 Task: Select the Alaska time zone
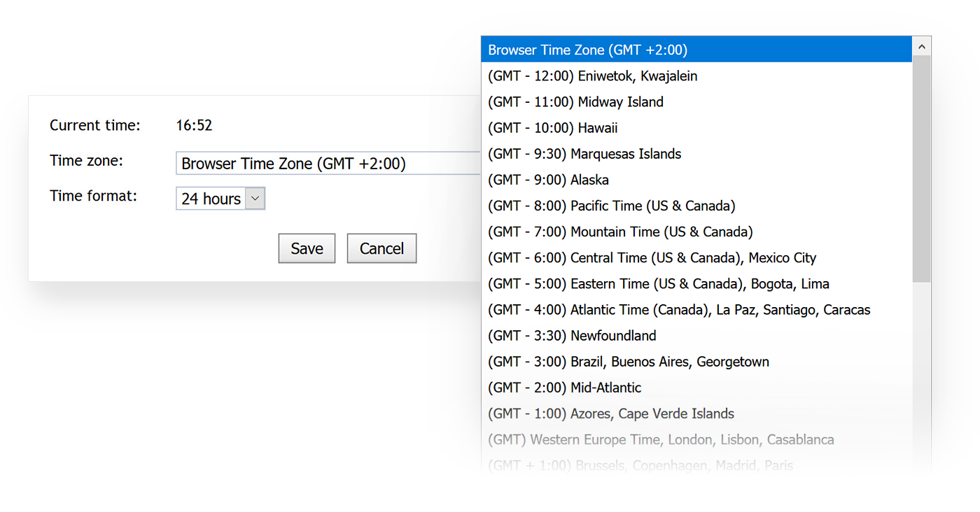[x=548, y=179]
